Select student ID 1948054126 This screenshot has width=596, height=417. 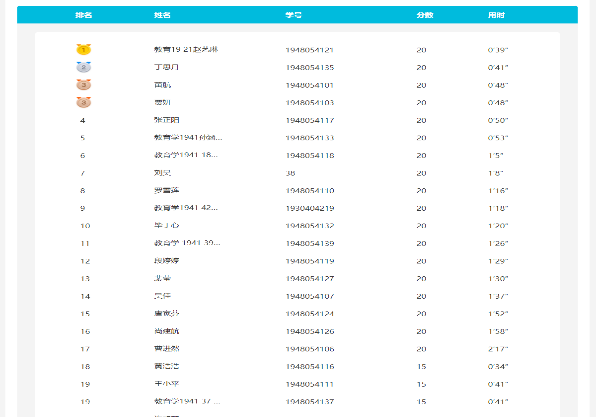coord(310,331)
